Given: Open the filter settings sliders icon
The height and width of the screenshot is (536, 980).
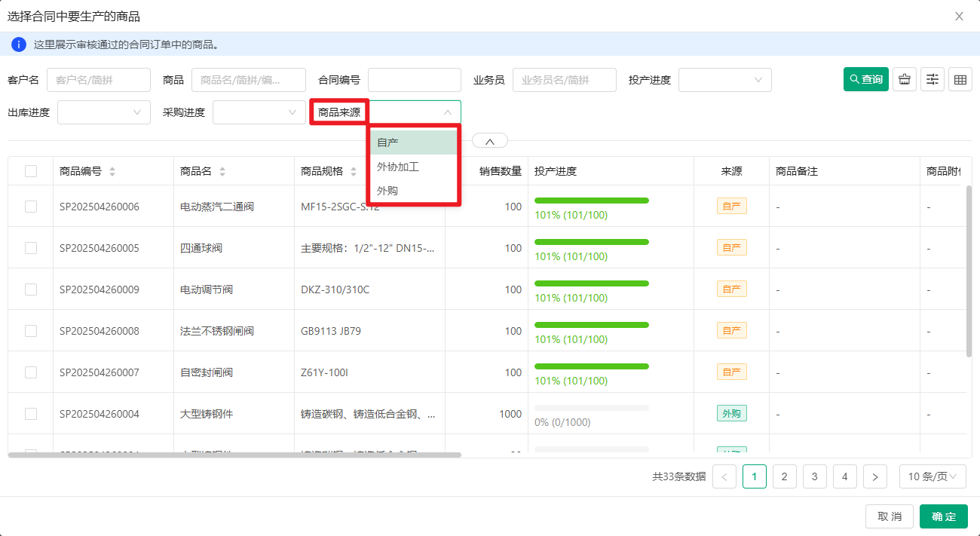Looking at the screenshot, I should [x=933, y=79].
